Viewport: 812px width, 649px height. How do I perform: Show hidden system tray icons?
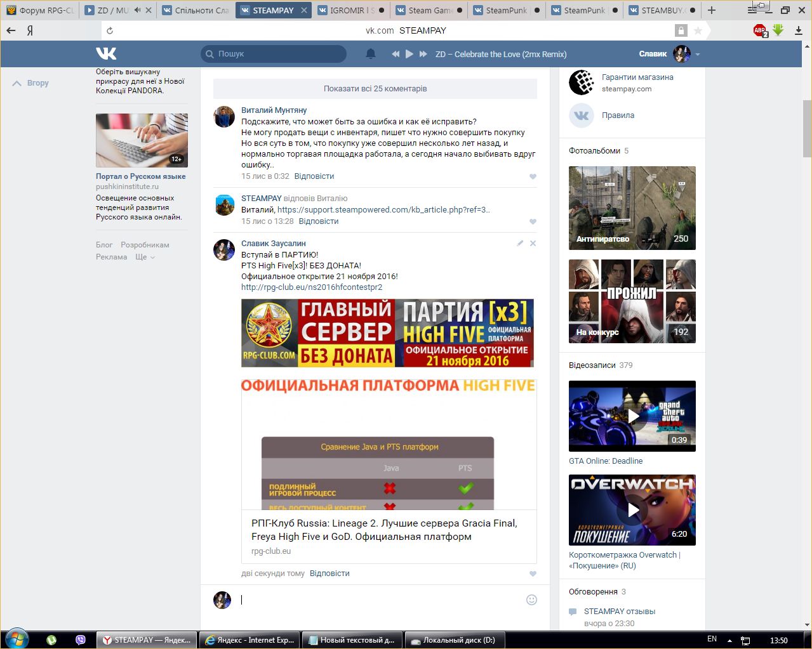729,640
